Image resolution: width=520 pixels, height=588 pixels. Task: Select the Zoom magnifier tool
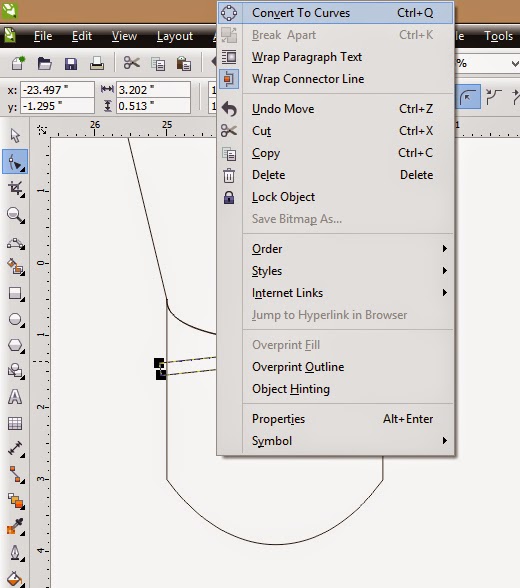click(15, 215)
